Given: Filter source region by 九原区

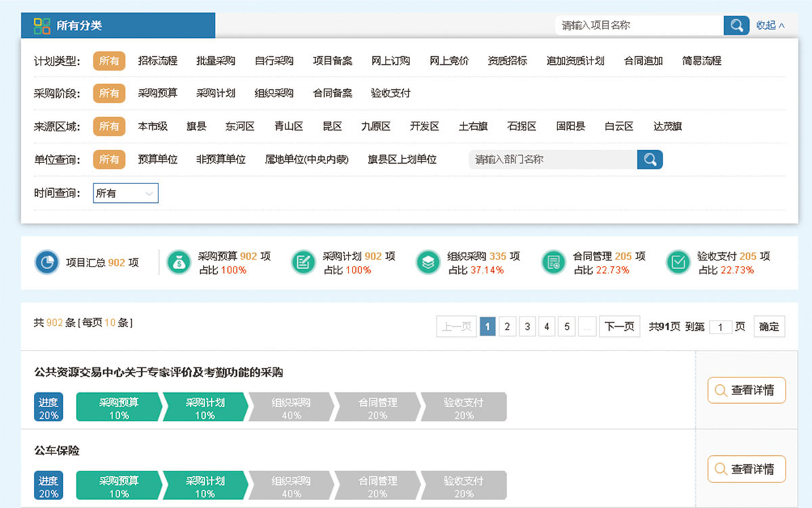Looking at the screenshot, I should (376, 126).
